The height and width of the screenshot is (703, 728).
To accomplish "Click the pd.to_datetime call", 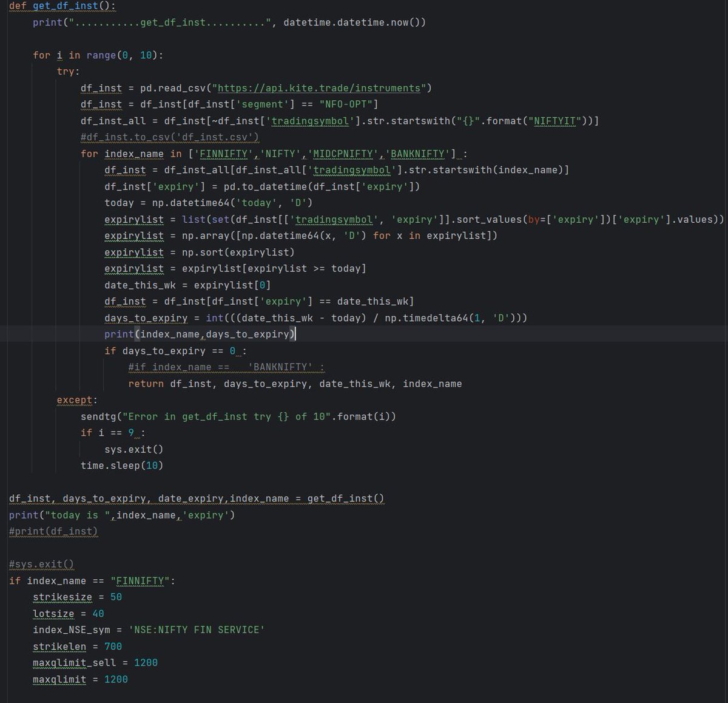I will pyautogui.click(x=322, y=186).
